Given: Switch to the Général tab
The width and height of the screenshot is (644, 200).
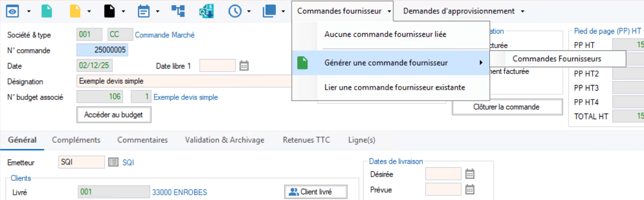Looking at the screenshot, I should click(22, 140).
